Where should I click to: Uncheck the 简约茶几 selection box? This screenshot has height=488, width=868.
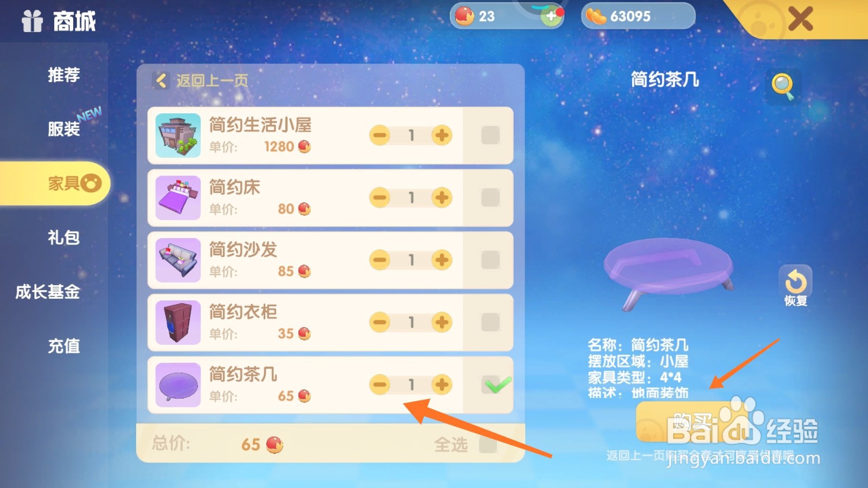[491, 385]
